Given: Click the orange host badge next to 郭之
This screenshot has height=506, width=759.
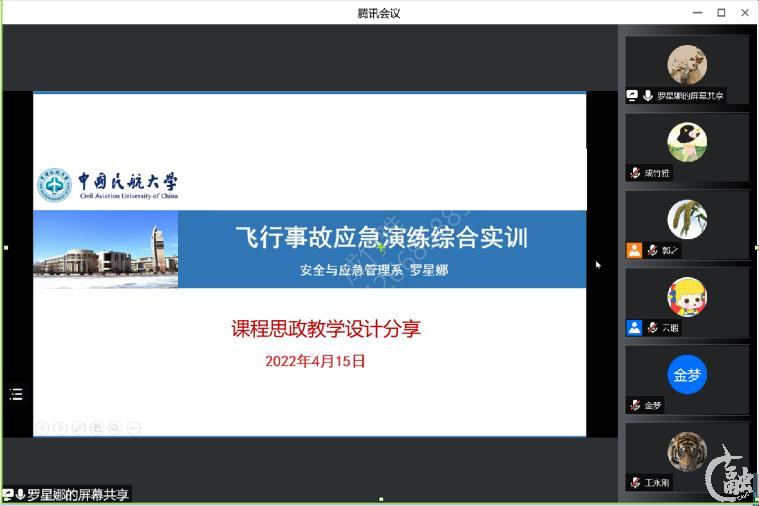Looking at the screenshot, I should pyautogui.click(x=634, y=250).
